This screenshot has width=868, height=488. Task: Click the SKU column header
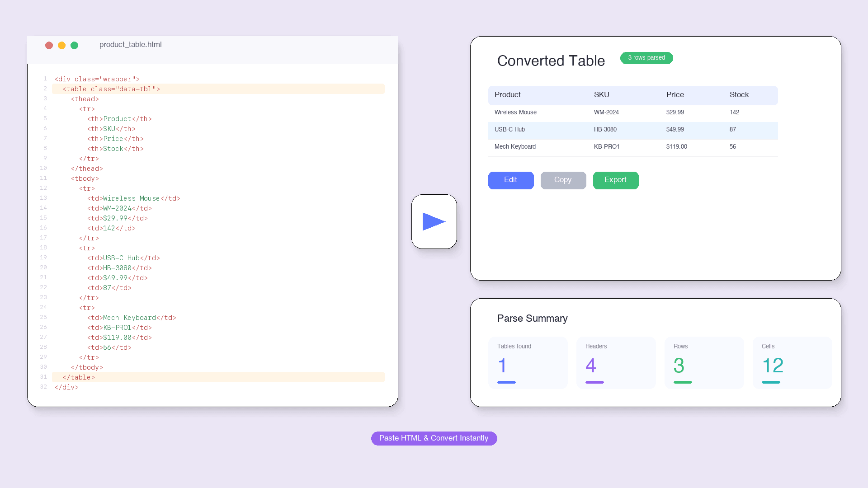click(601, 95)
